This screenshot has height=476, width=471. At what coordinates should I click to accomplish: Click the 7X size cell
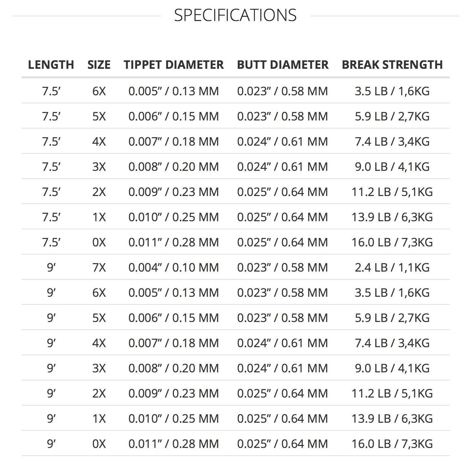click(99, 267)
